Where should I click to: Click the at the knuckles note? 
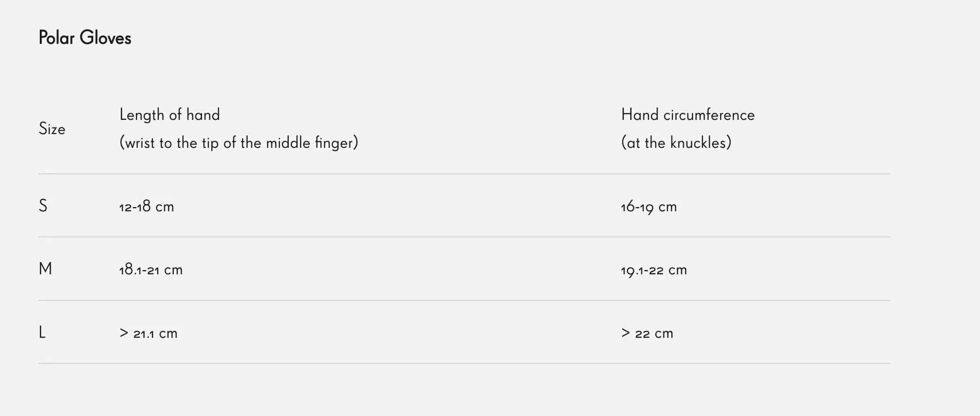point(676,143)
